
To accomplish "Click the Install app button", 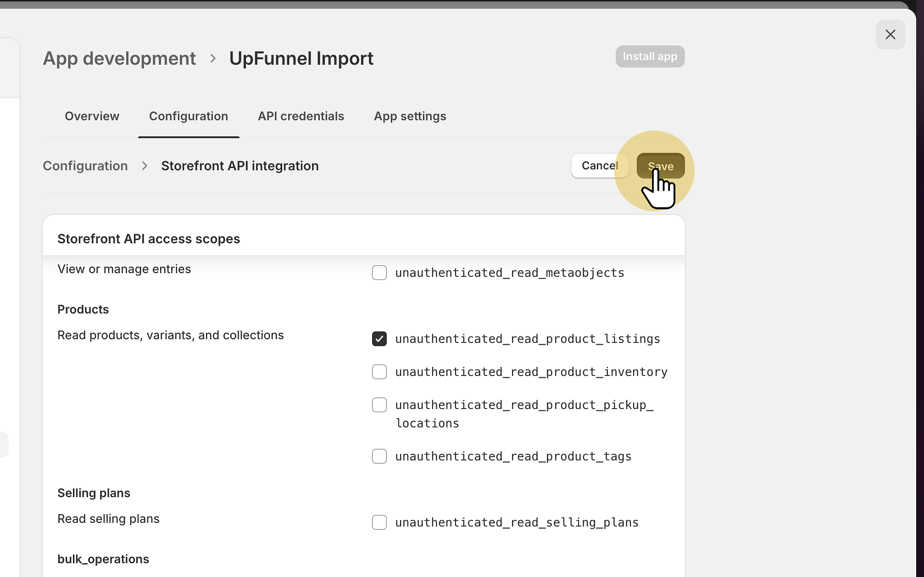I will 650,56.
